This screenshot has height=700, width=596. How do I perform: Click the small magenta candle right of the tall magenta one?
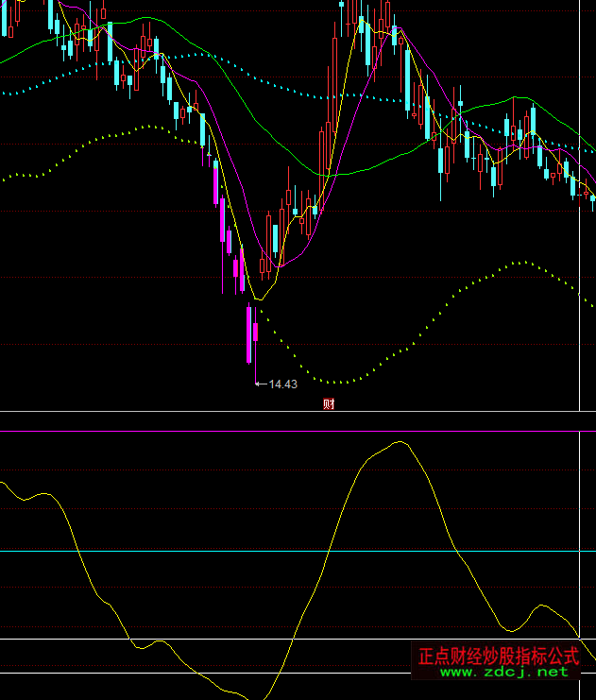click(257, 332)
